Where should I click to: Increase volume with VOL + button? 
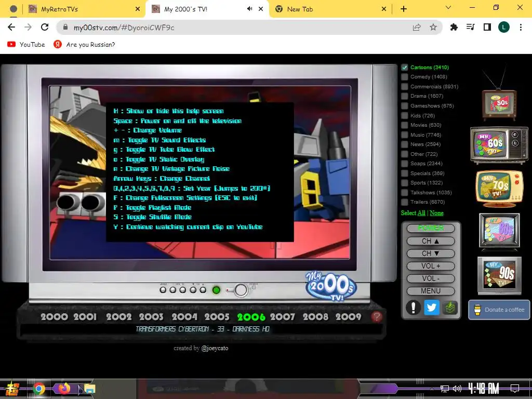point(431,266)
